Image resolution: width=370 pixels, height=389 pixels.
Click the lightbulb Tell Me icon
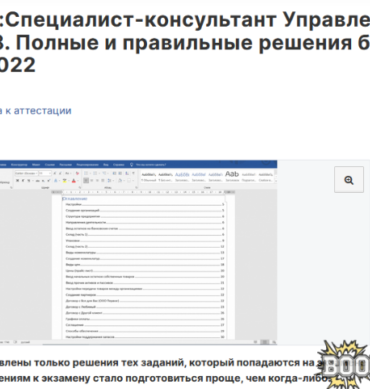click(x=132, y=165)
